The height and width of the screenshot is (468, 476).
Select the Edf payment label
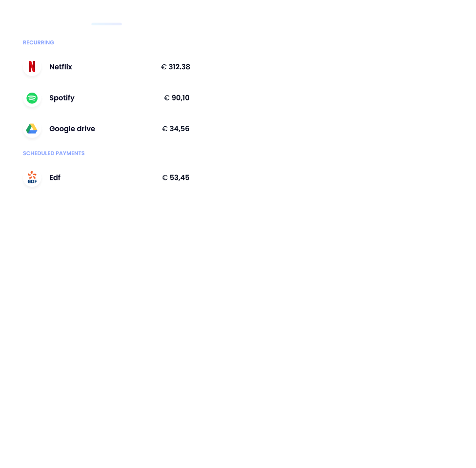click(x=55, y=177)
